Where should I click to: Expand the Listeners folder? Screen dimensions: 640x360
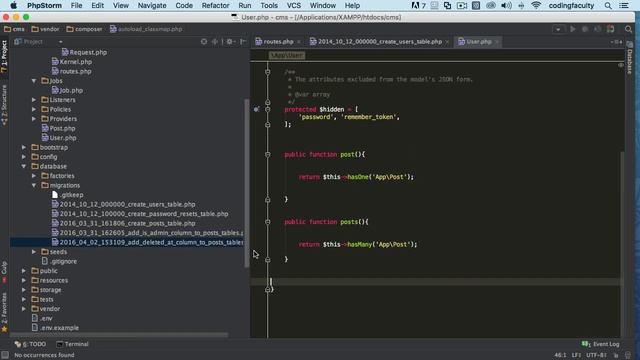[x=34, y=100]
